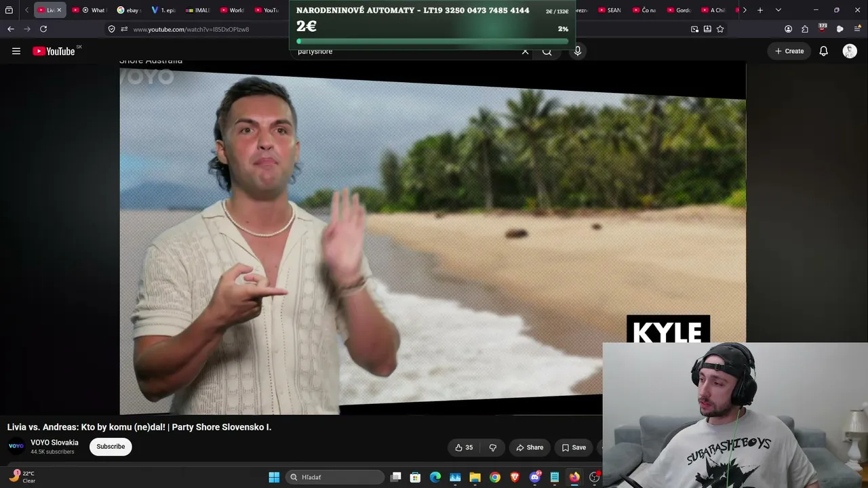Open File Explorer from the taskbar
Screen dimensions: 868x488
click(x=475, y=477)
